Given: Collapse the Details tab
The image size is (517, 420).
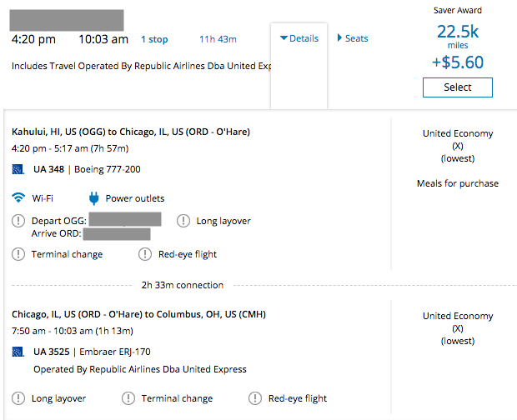Looking at the screenshot, I should (299, 38).
